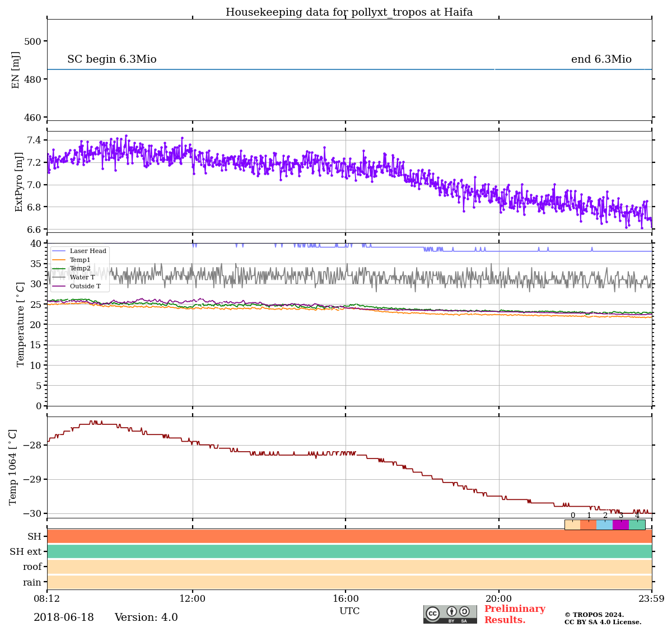Click the share-alike icon in license badge

tap(464, 612)
